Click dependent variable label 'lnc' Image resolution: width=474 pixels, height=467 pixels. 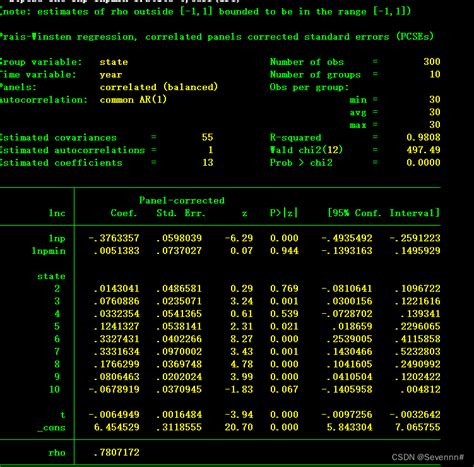click(x=57, y=213)
